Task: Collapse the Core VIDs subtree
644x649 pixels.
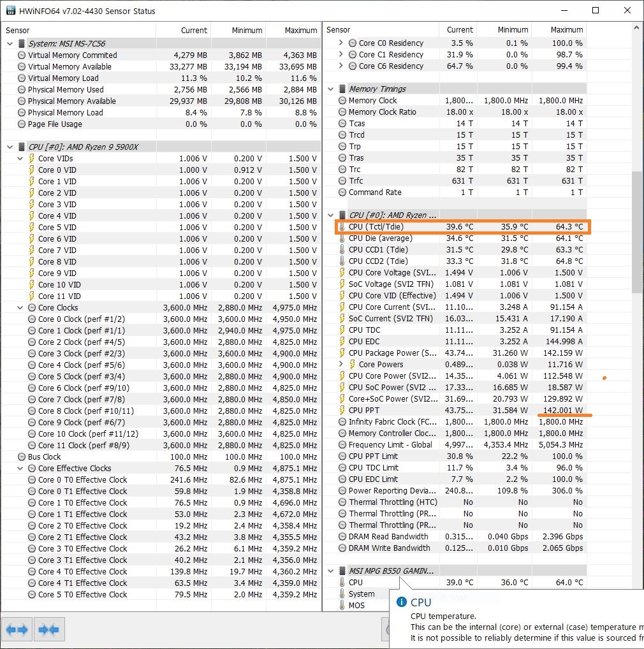Action: [x=20, y=159]
